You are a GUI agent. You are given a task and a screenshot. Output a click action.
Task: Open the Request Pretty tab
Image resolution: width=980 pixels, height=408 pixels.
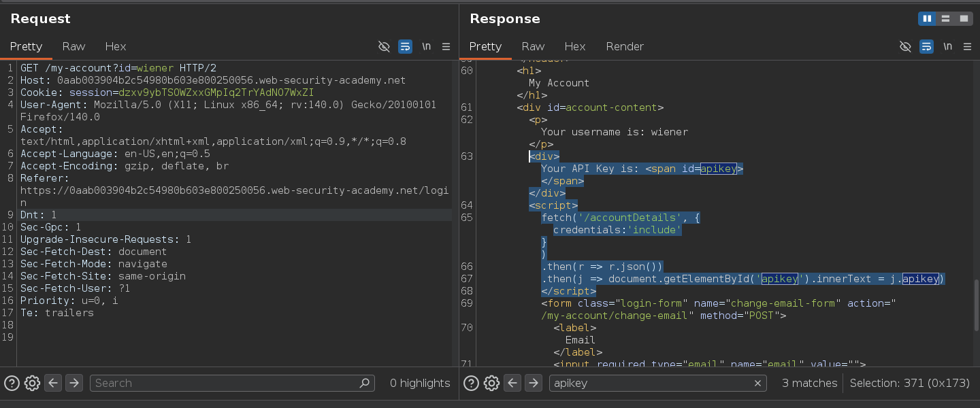pyautogui.click(x=26, y=46)
